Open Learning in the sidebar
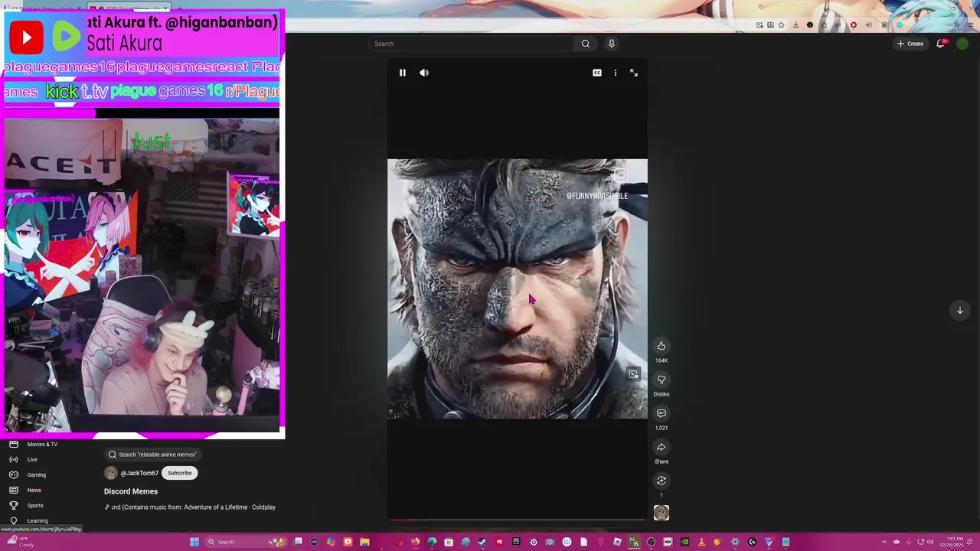The width and height of the screenshot is (980, 551). pyautogui.click(x=38, y=520)
